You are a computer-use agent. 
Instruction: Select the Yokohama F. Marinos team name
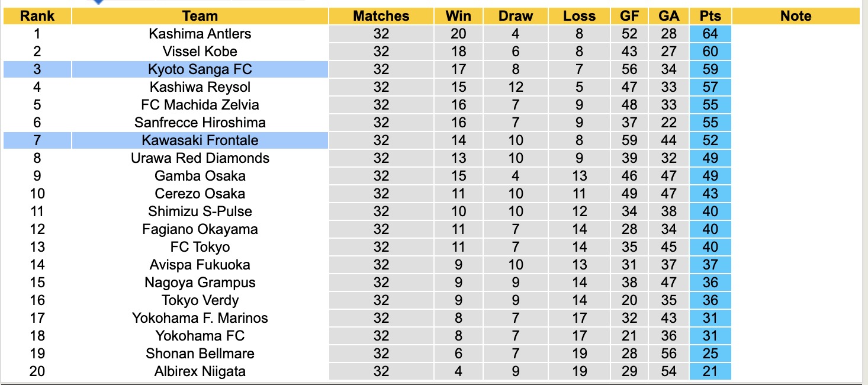pos(200,318)
